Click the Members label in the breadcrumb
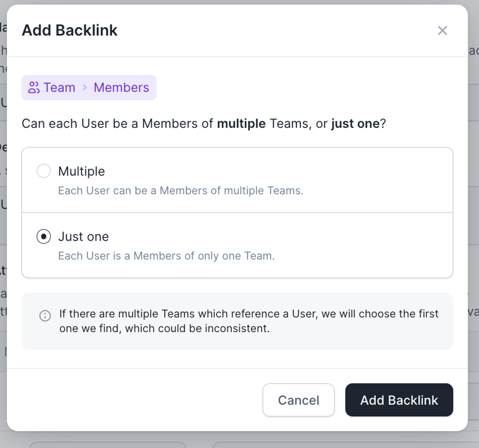 [121, 87]
